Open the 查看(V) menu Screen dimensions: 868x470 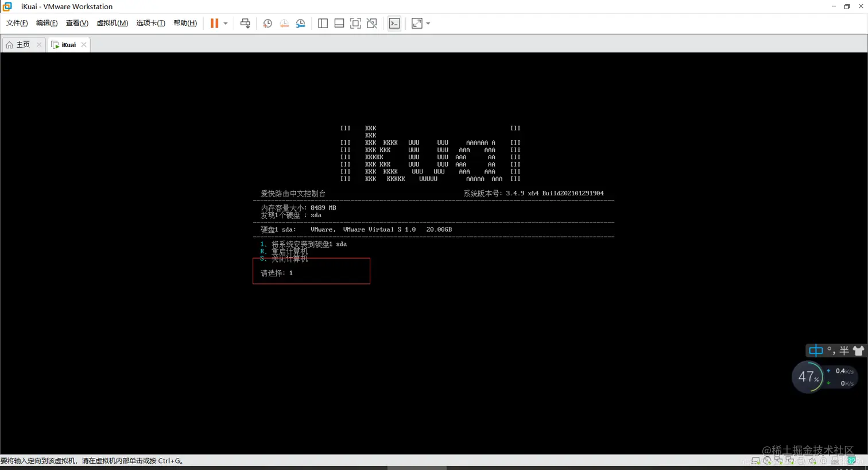(x=77, y=23)
